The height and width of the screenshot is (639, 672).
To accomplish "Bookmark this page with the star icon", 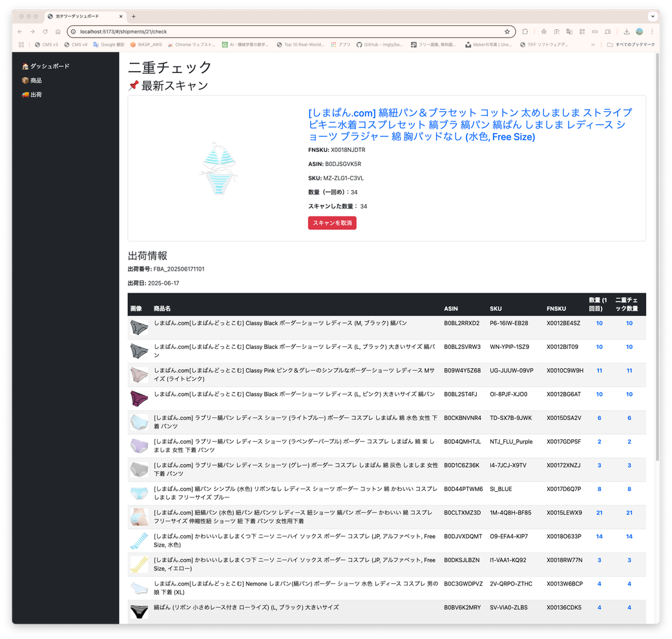I will tap(507, 32).
